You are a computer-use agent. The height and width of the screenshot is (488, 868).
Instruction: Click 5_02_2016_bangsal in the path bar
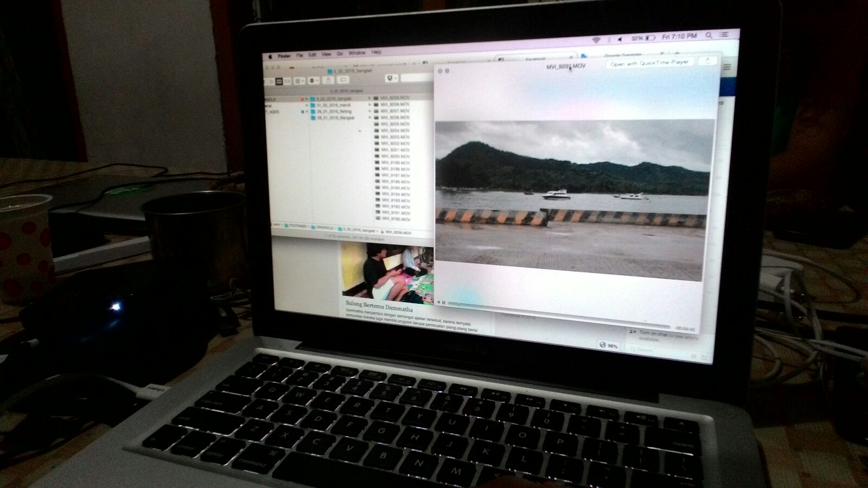(x=356, y=229)
